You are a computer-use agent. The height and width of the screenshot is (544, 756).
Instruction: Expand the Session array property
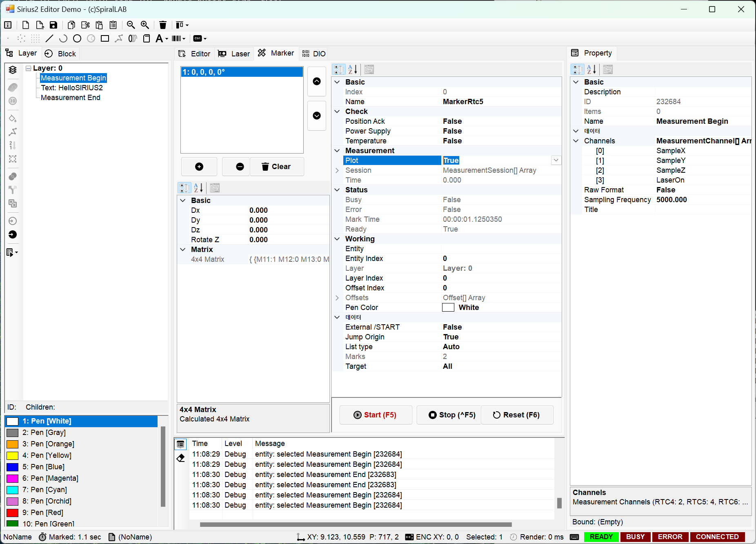[x=337, y=170]
